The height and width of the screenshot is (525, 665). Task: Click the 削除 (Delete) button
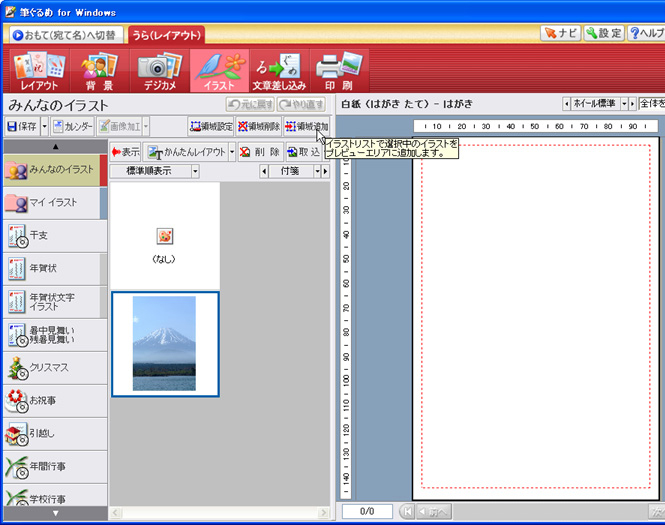(259, 152)
